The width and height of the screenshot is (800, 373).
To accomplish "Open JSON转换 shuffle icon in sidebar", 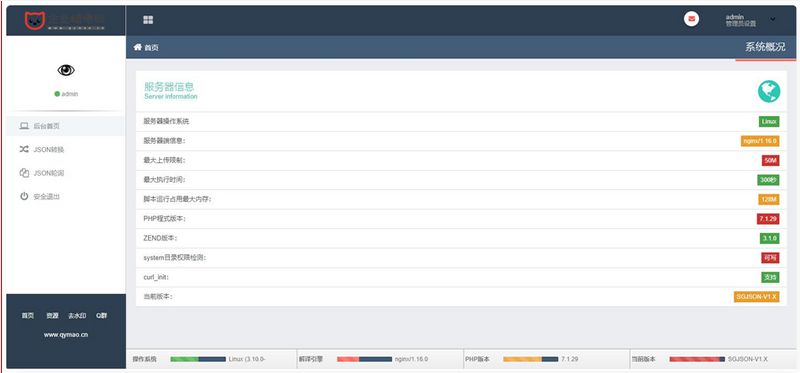I will 24,150.
